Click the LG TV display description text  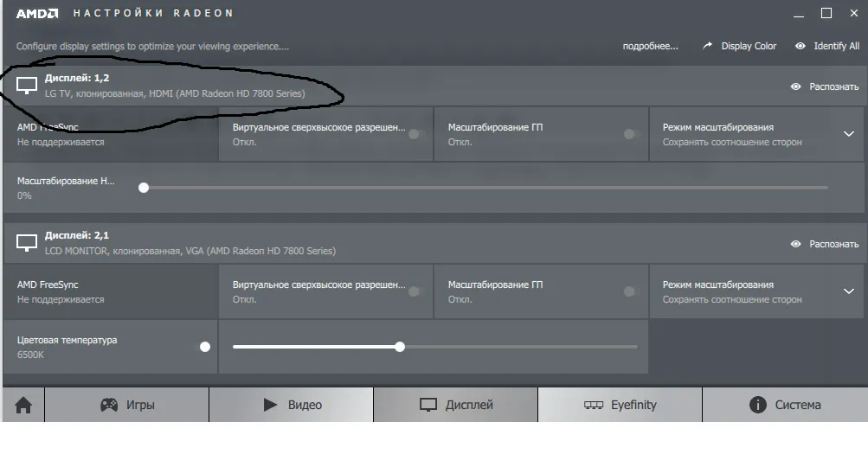(175, 93)
